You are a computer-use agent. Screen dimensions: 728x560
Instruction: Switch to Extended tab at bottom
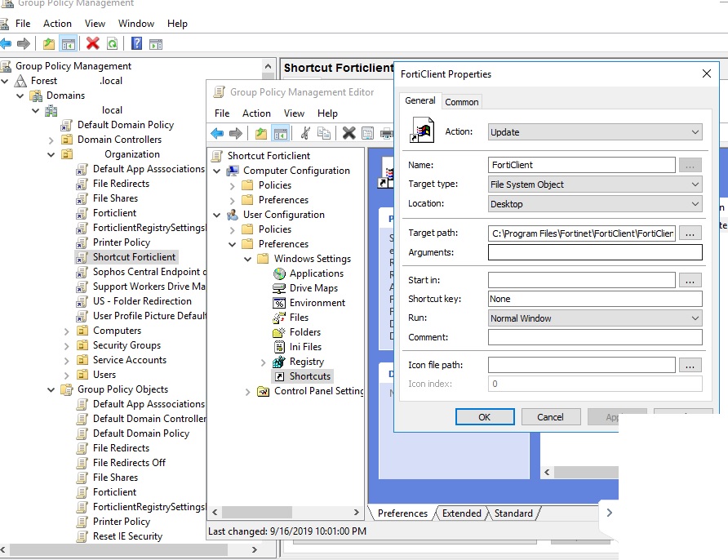coord(461,513)
